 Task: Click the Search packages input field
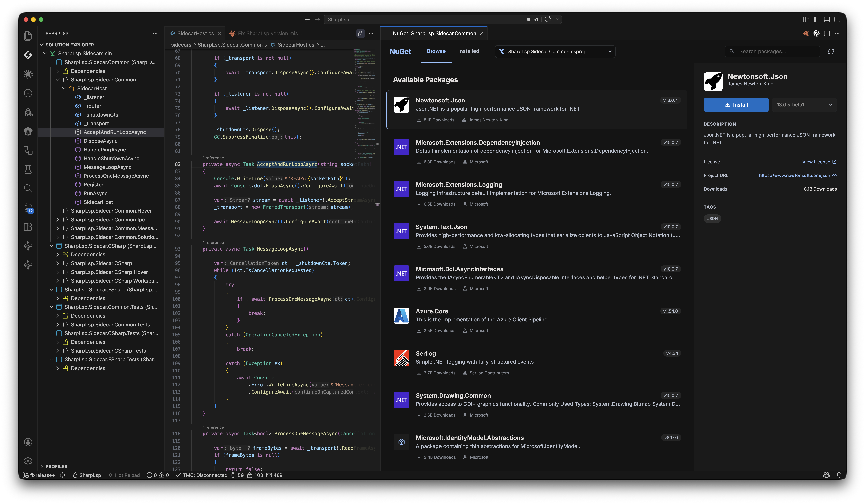pos(772,51)
